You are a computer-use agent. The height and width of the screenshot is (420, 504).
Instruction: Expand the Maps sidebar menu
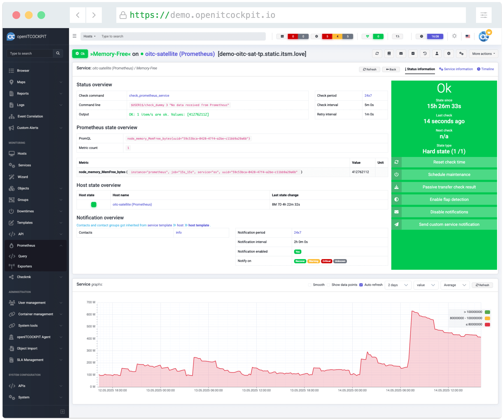[35, 82]
